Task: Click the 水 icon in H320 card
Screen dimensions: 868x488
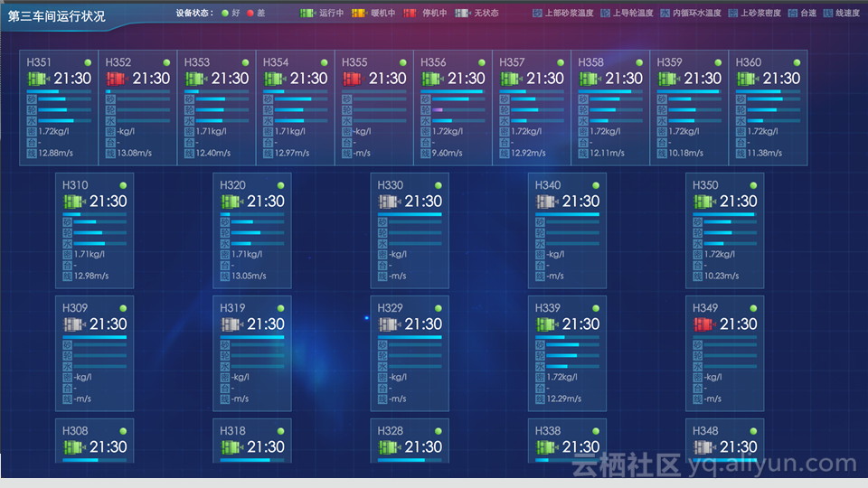Action: (x=225, y=243)
